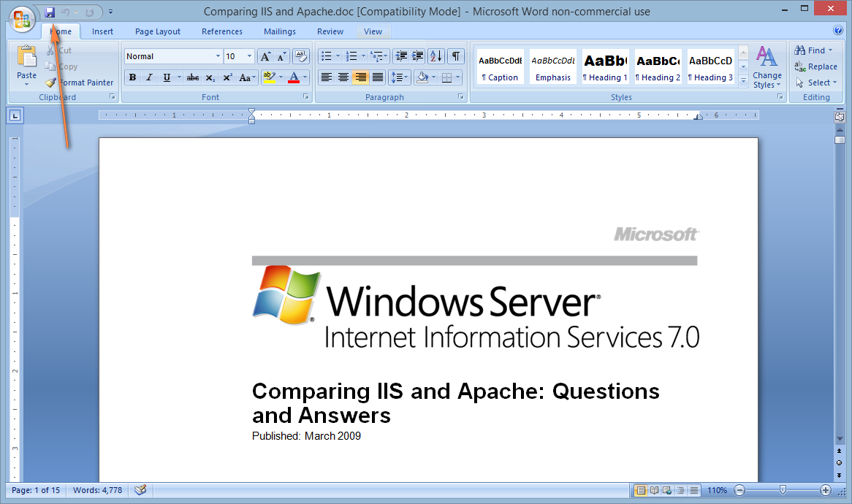Click the vertical scrollbar down arrow
Image resolution: width=852 pixels, height=504 pixels.
[x=840, y=439]
